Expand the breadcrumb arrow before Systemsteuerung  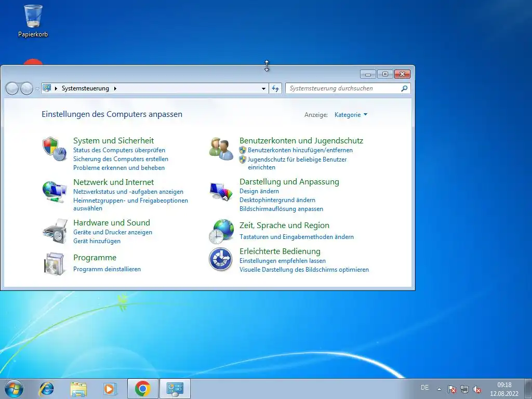coord(56,88)
